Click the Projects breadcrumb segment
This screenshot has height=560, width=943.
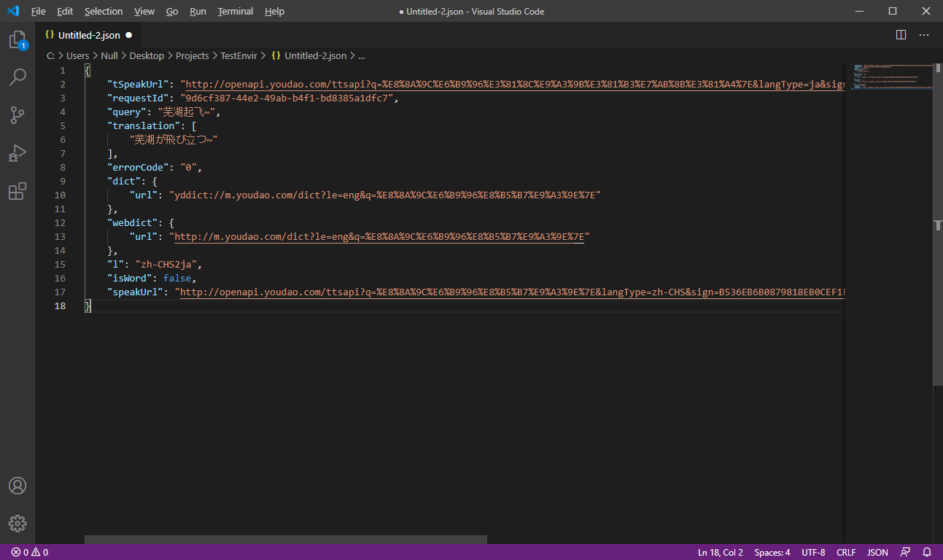pyautogui.click(x=192, y=55)
